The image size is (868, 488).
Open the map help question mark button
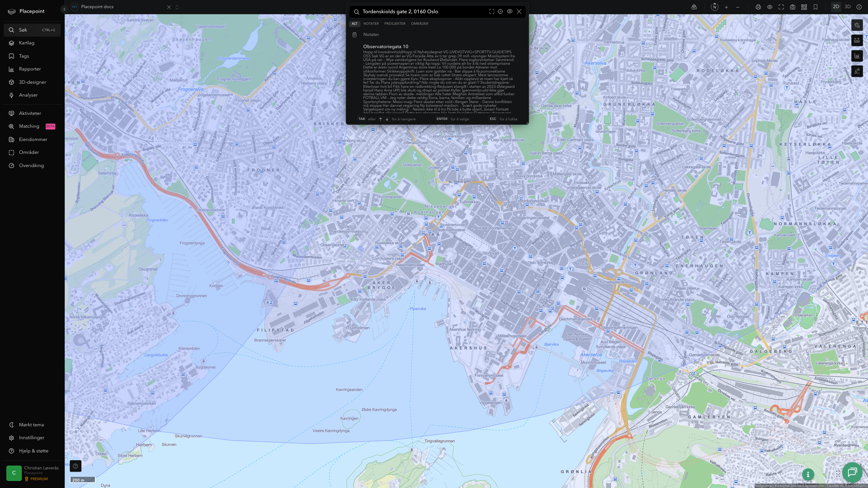tap(76, 466)
